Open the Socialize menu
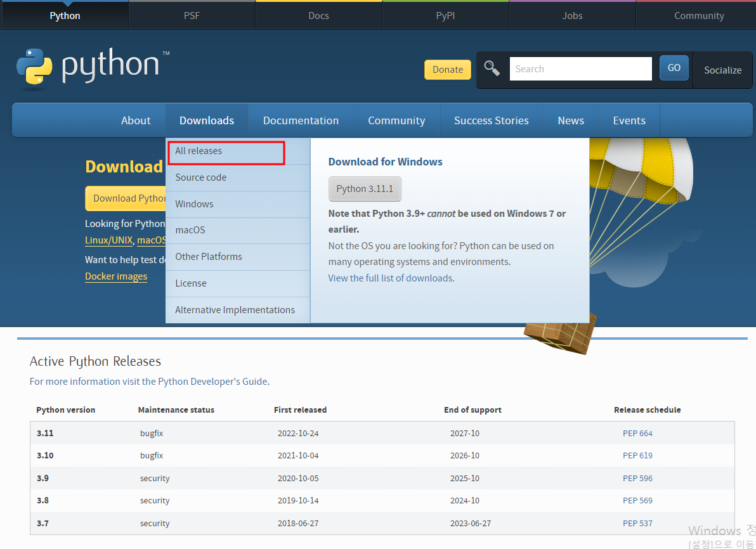This screenshot has width=756, height=549. click(722, 70)
